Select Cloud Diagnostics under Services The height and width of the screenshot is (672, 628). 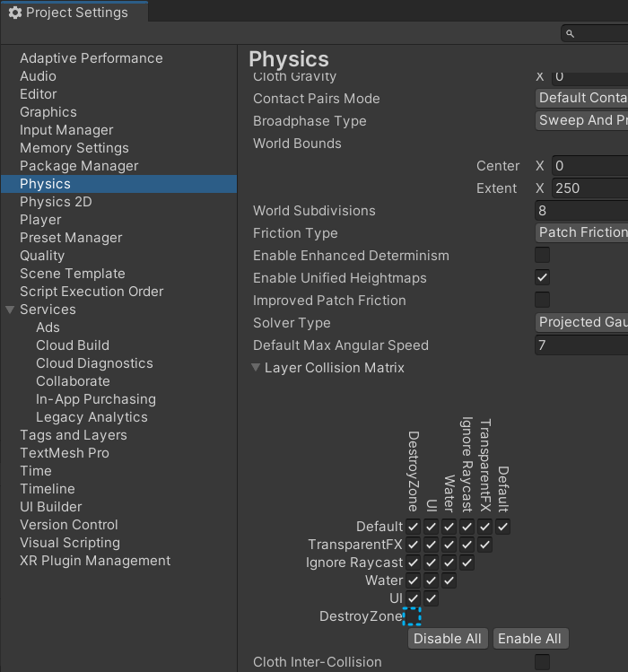pos(94,363)
